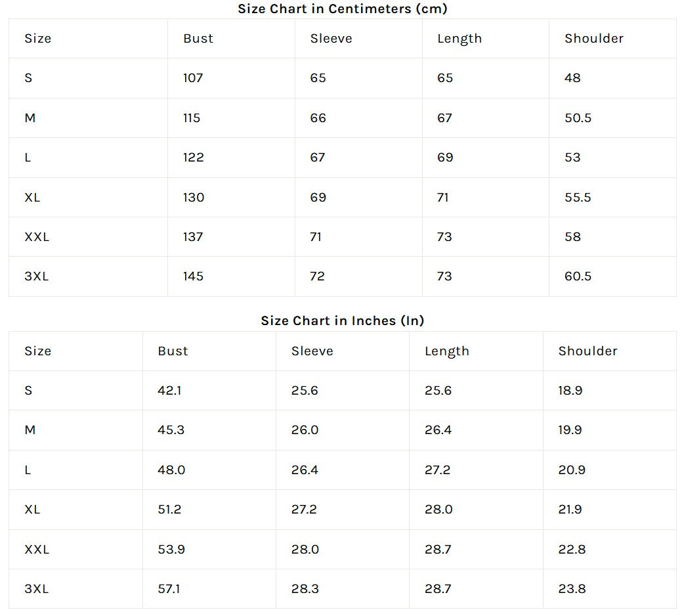Click bust value 51.2 for size XL
Image resolution: width=684 pixels, height=616 pixels.
(169, 510)
